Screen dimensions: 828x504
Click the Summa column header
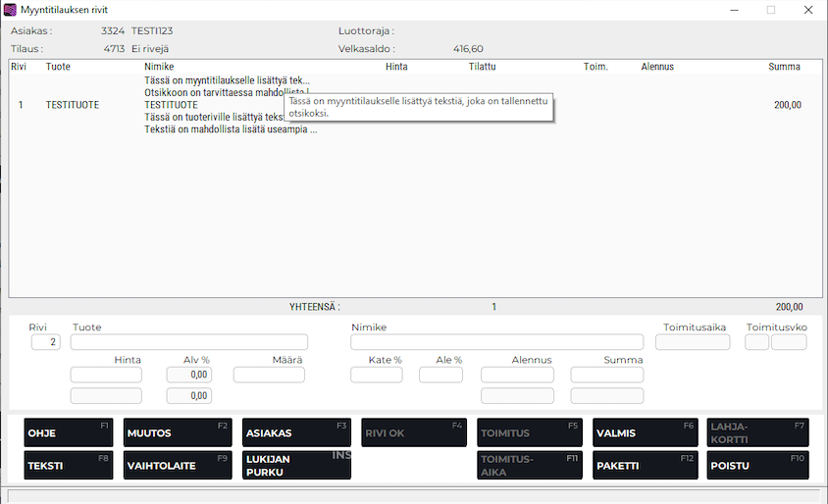click(783, 67)
